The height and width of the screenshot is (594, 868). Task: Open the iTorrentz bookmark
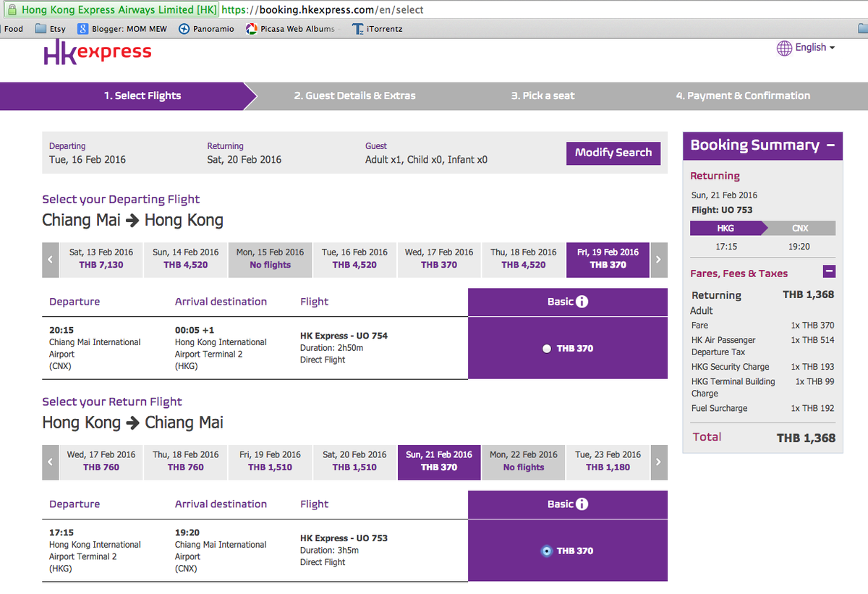coord(377,29)
